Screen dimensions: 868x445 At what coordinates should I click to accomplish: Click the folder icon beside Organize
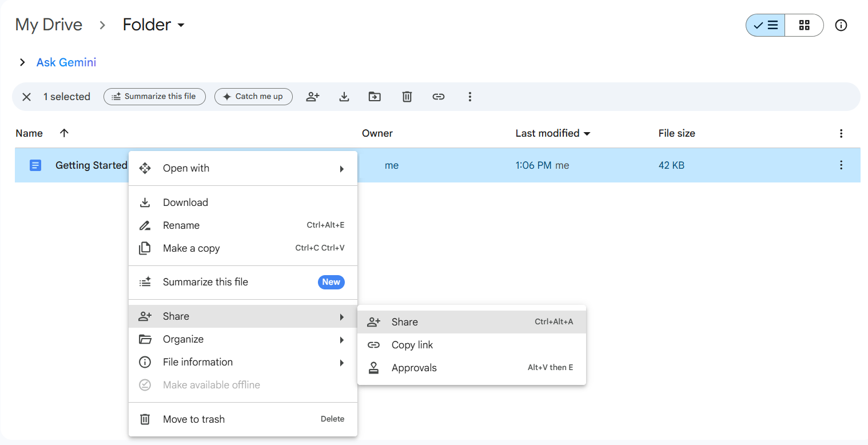[145, 339]
